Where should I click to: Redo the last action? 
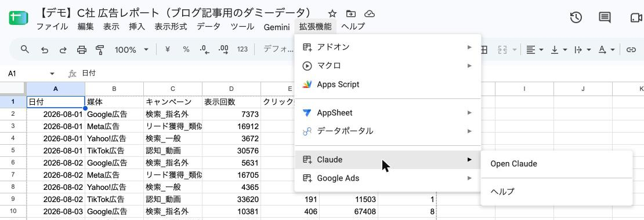click(x=63, y=50)
